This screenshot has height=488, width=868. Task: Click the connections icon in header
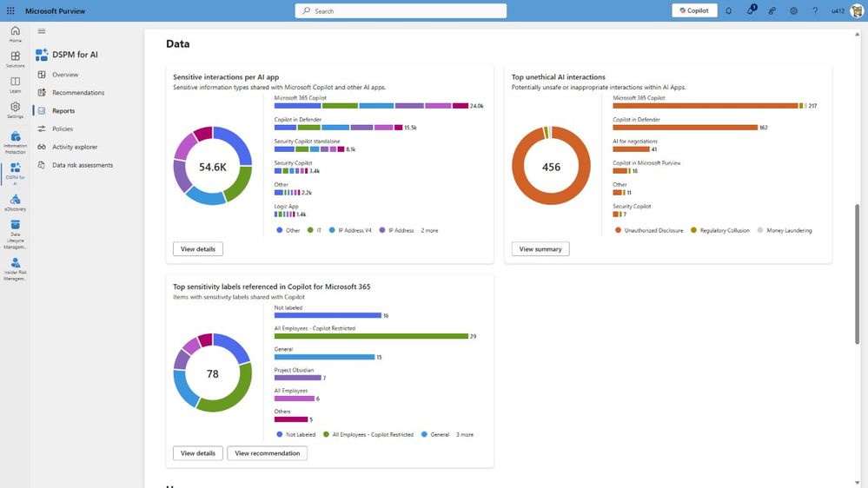772,10
